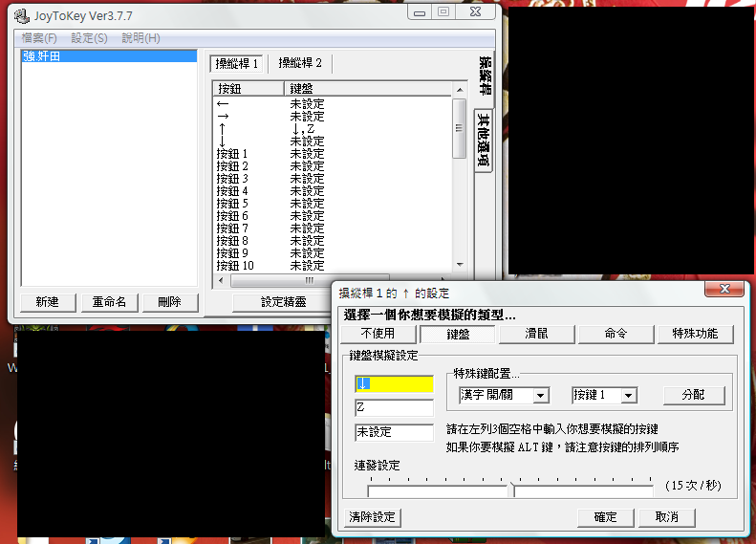Select the 按鈕 5 row
This screenshot has width=756, height=544.
(333, 204)
